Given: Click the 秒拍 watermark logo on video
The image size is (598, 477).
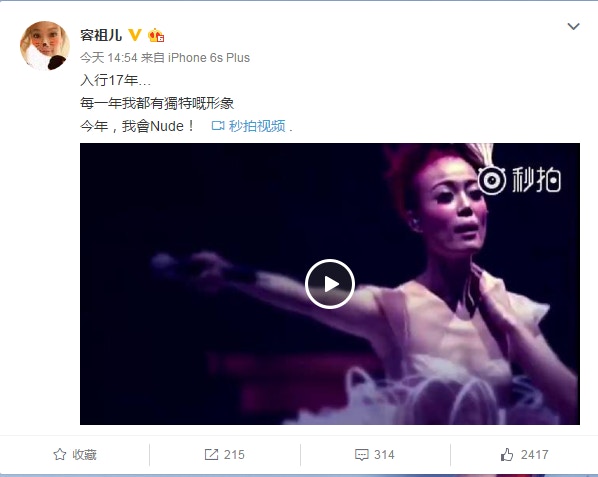Looking at the screenshot, I should [x=519, y=180].
